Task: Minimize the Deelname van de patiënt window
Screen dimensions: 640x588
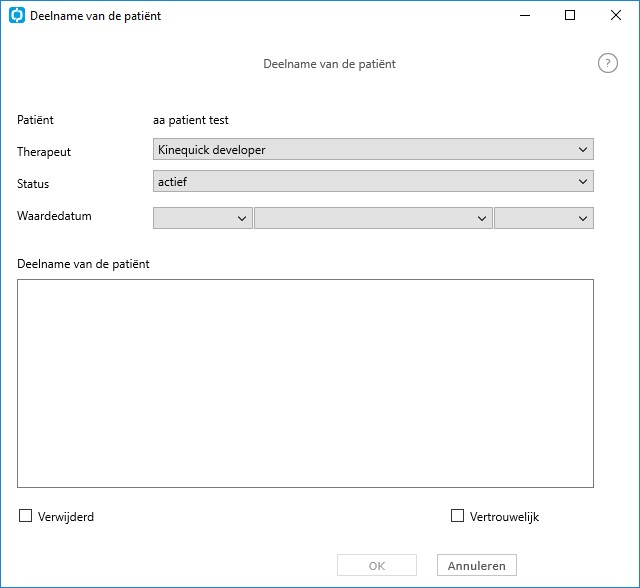Action: click(525, 16)
